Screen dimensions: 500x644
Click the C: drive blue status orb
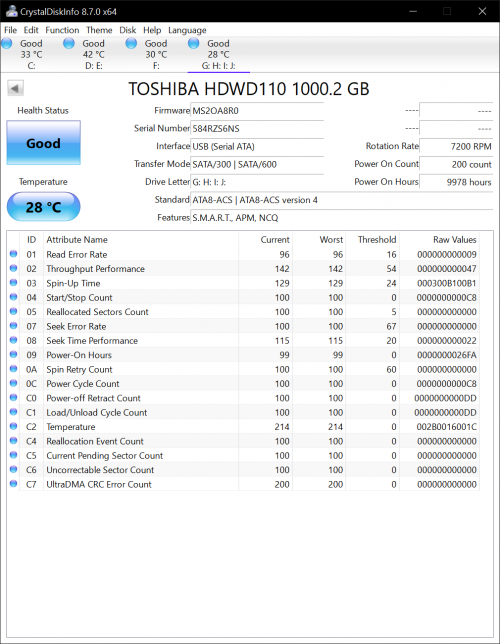pos(7,43)
